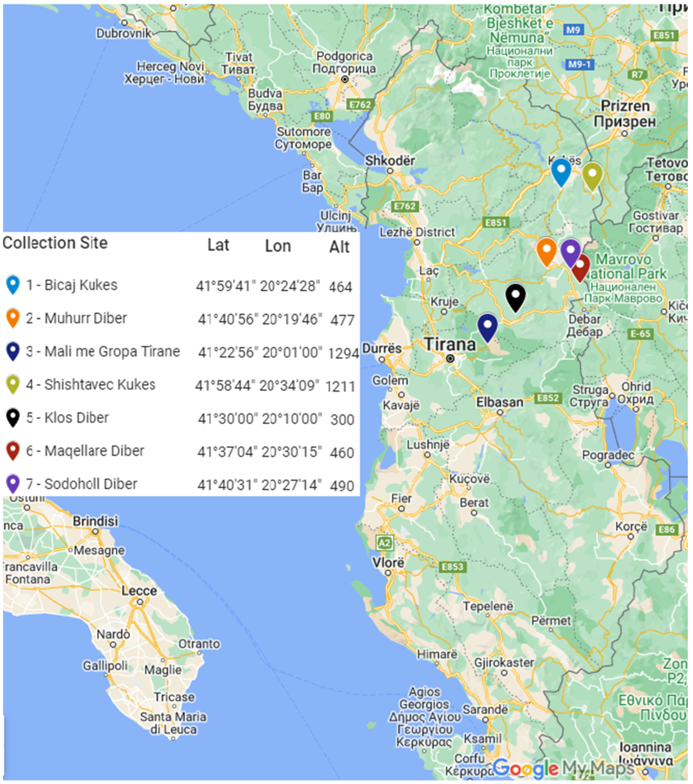Click the purple legend pin beside Sodoholl Diber

click(13, 484)
